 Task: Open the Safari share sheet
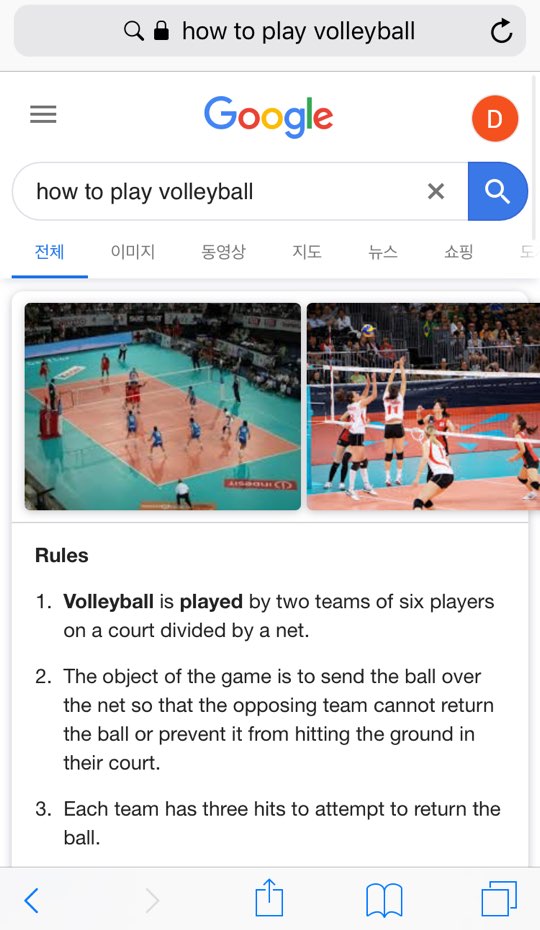point(269,897)
